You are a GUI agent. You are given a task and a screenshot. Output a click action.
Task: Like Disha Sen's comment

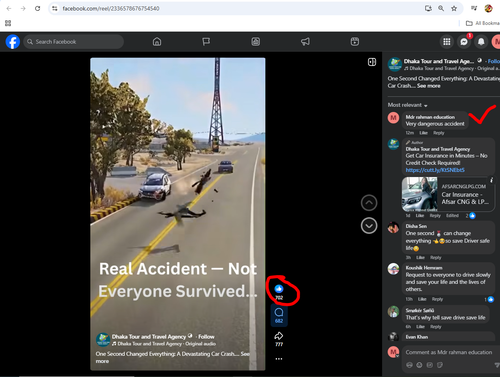click(420, 258)
